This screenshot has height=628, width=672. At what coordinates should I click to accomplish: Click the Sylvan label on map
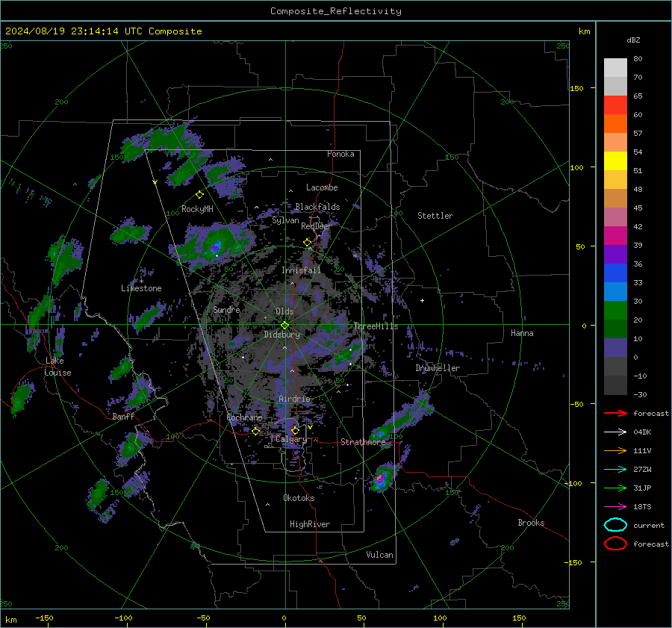point(285,220)
